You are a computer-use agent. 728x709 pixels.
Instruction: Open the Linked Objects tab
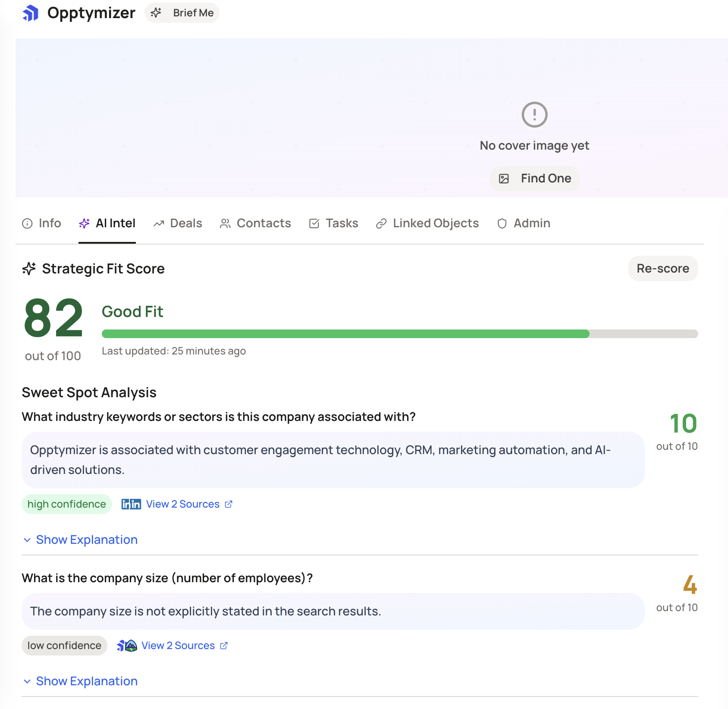click(x=427, y=223)
